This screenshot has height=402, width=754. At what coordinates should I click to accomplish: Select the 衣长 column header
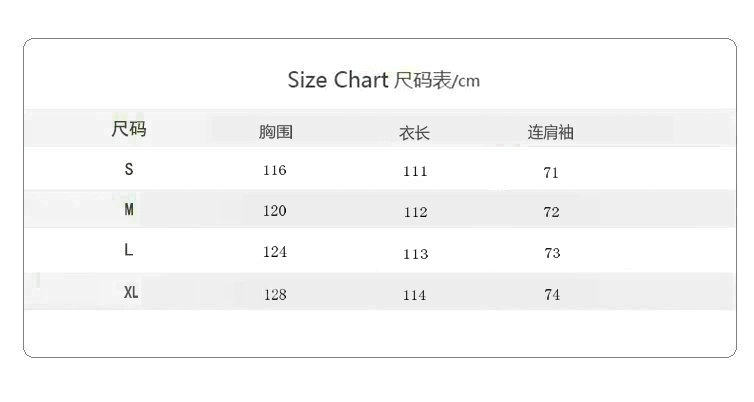click(x=414, y=132)
